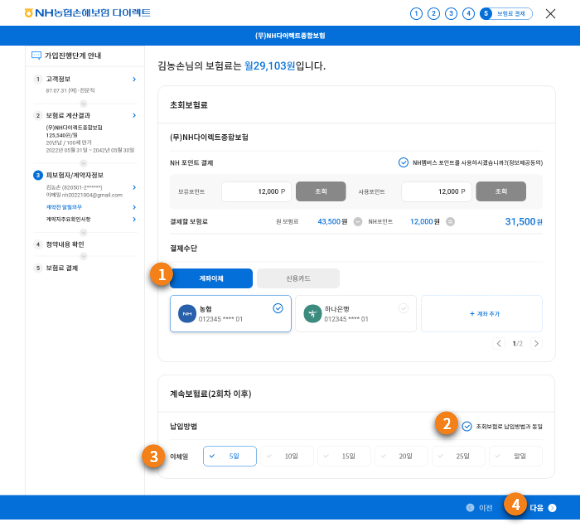
Task: Click the 하나은행 green logo icon
Action: tap(313, 313)
